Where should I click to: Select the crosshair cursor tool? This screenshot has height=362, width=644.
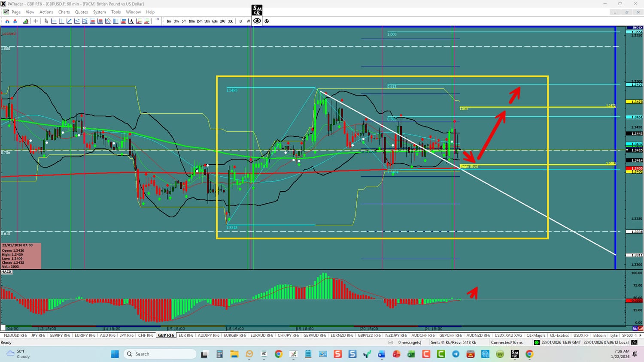click(x=36, y=21)
